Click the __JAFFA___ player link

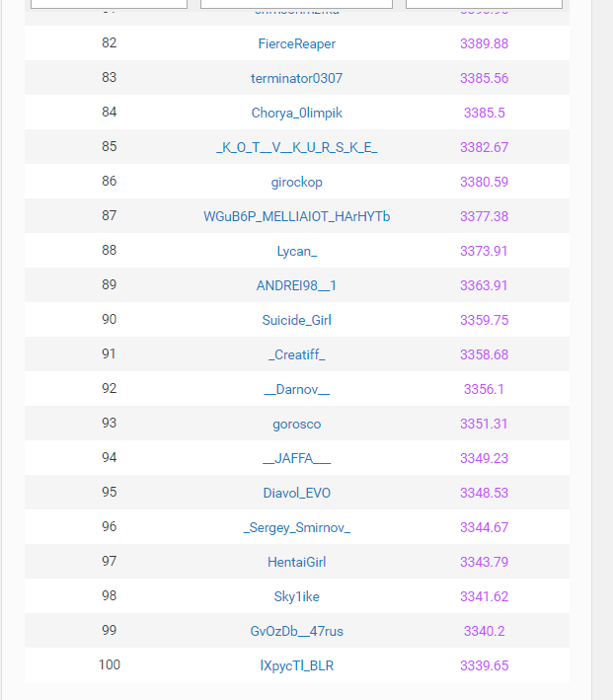point(296,458)
